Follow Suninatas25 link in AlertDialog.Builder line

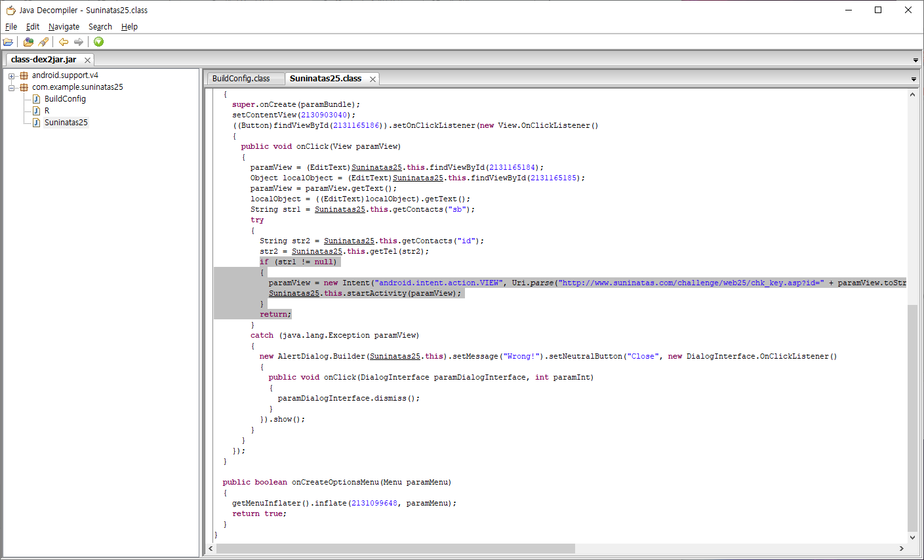[395, 357]
